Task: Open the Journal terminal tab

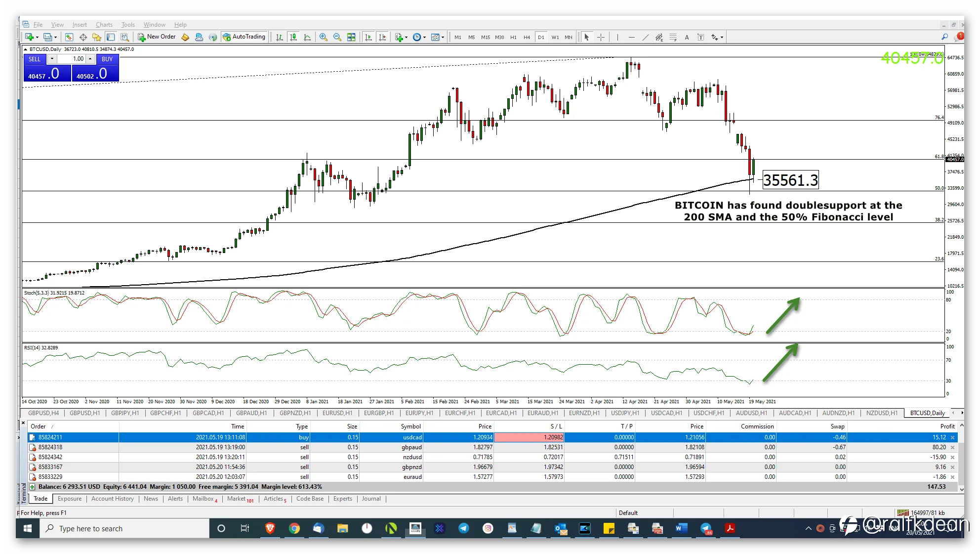Action: coord(371,499)
